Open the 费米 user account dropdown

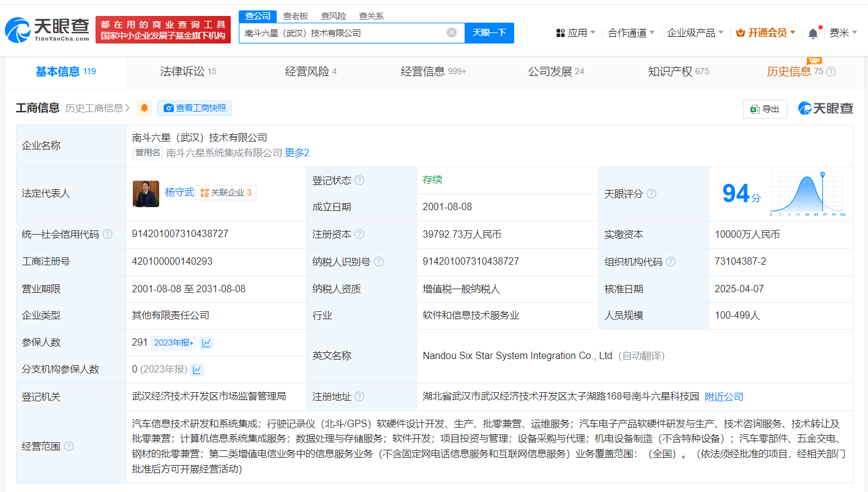843,33
